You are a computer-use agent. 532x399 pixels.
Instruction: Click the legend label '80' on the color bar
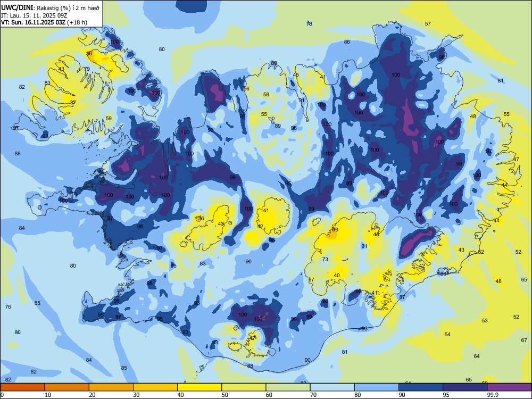pos(358,395)
